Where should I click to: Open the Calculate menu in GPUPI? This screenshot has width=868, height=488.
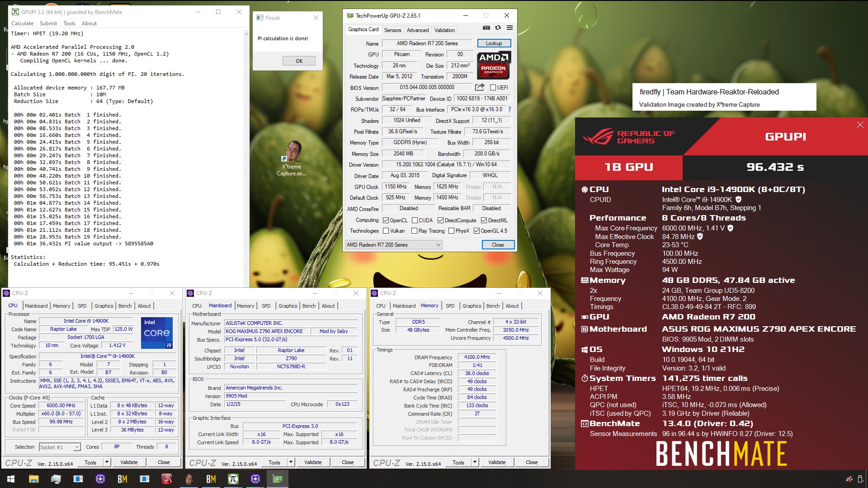pos(22,23)
